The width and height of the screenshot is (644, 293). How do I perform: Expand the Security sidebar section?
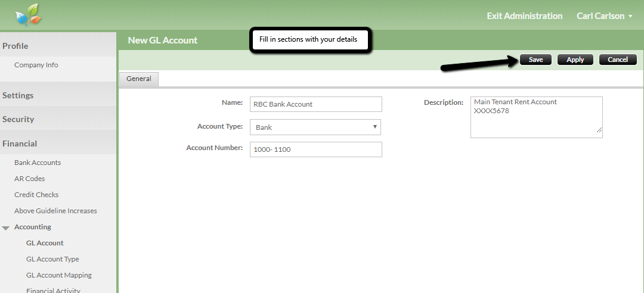[x=18, y=119]
